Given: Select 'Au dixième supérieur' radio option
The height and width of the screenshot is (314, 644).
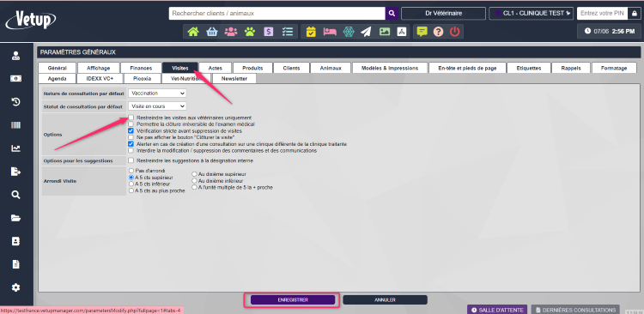Looking at the screenshot, I should [x=195, y=174].
